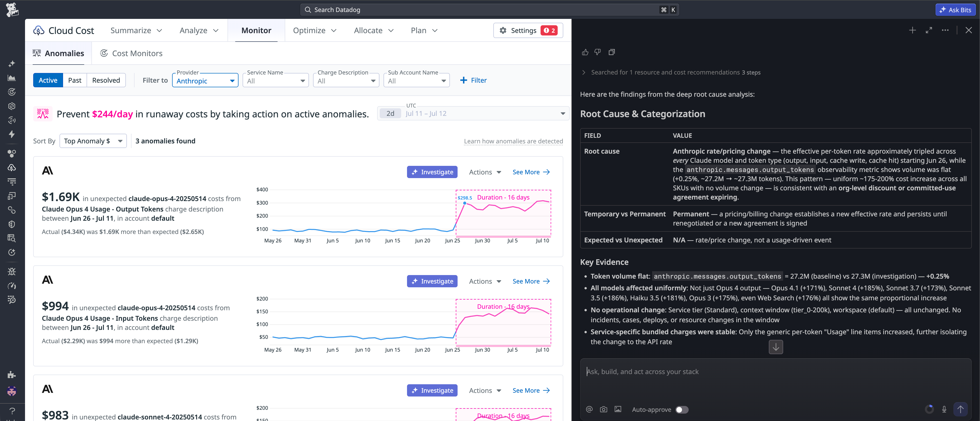Click the camera screenshot icon in chat input
Screen dimensions: 980x421
603,410
